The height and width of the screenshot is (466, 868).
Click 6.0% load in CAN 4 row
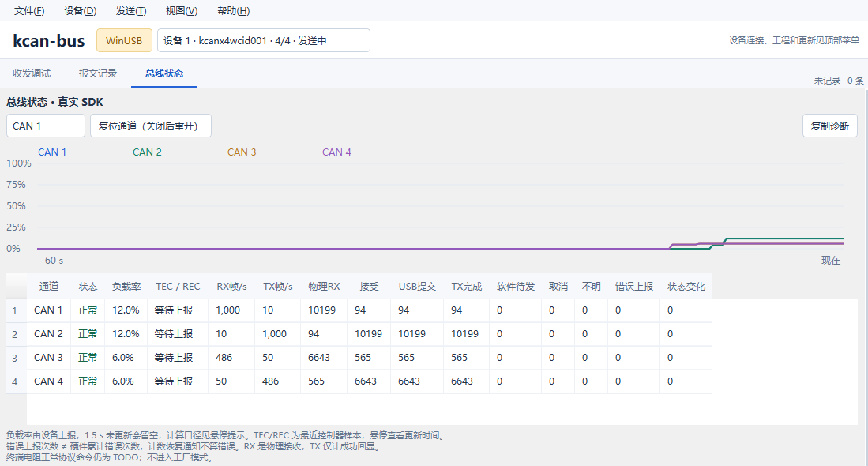[x=126, y=381]
